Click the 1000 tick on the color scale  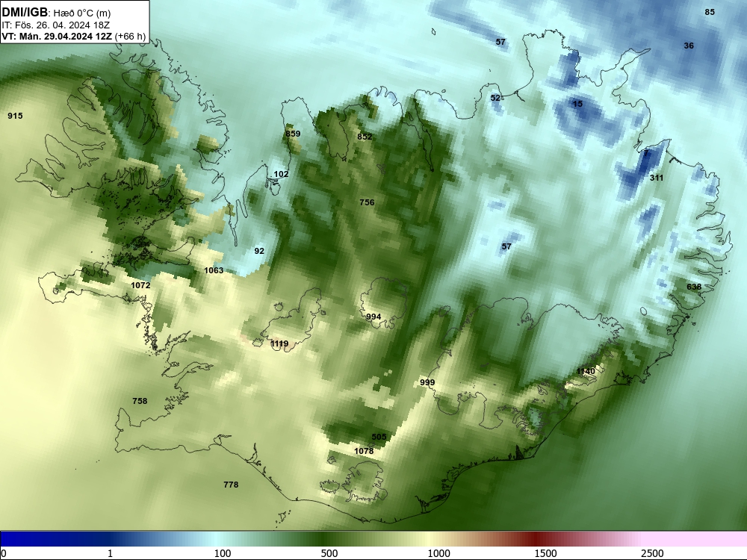(438, 553)
